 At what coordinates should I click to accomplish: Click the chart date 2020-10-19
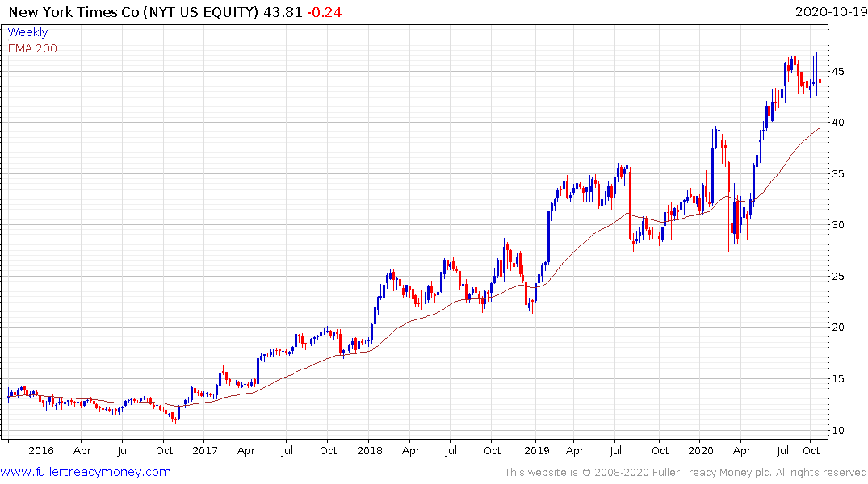(x=831, y=12)
